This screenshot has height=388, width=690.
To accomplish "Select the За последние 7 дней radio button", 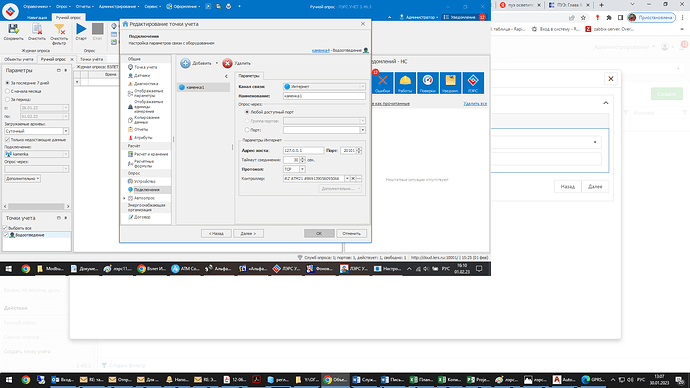I will point(7,83).
